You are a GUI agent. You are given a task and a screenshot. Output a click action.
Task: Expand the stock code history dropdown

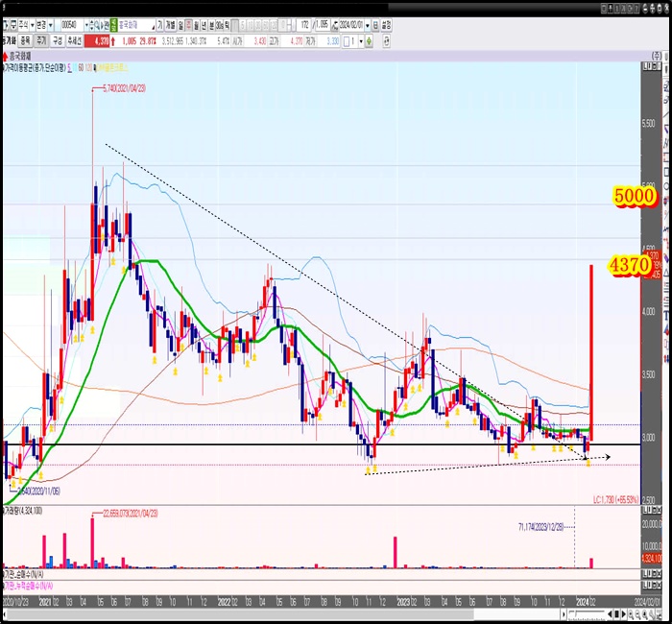pos(87,25)
